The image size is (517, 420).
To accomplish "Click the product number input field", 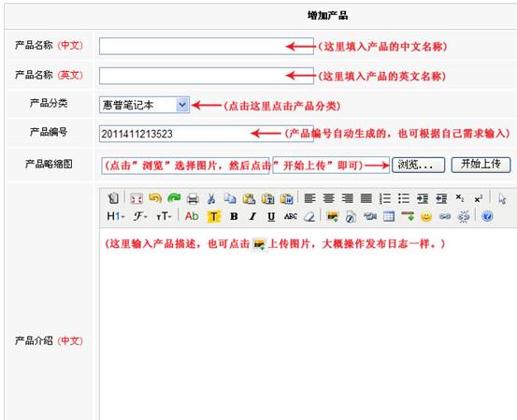I will 207,134.
